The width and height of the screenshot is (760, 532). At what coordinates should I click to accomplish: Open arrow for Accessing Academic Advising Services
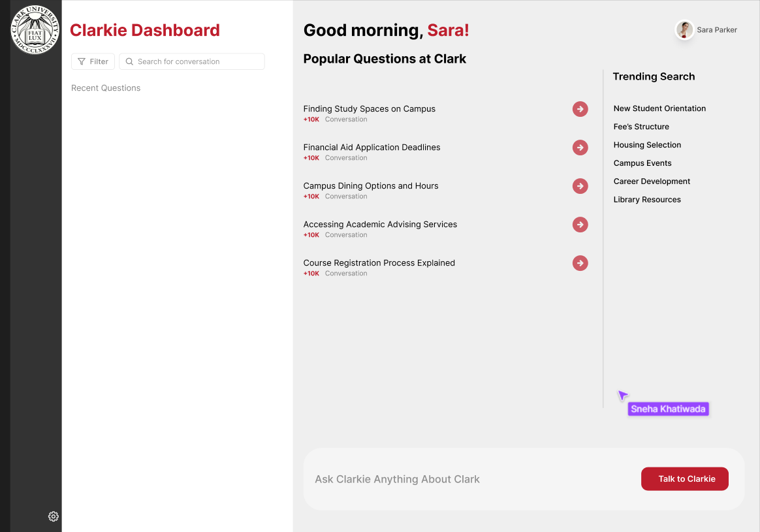pyautogui.click(x=580, y=225)
